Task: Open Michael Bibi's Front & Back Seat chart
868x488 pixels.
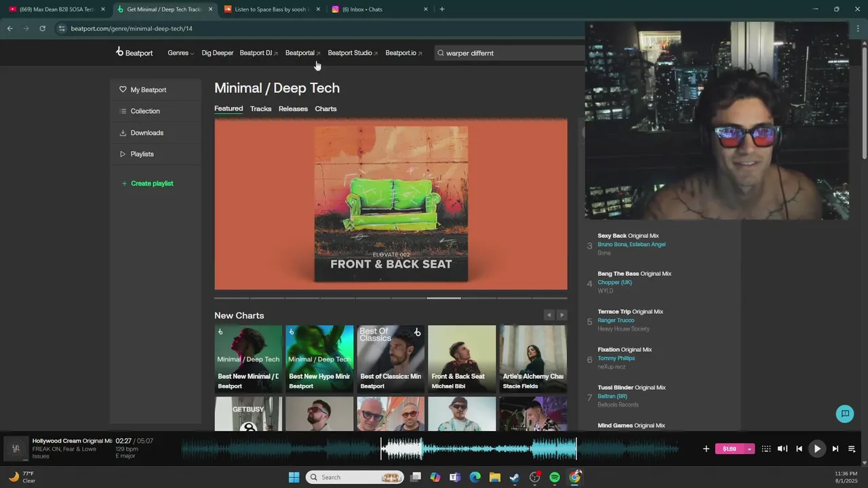Action: [x=462, y=359]
